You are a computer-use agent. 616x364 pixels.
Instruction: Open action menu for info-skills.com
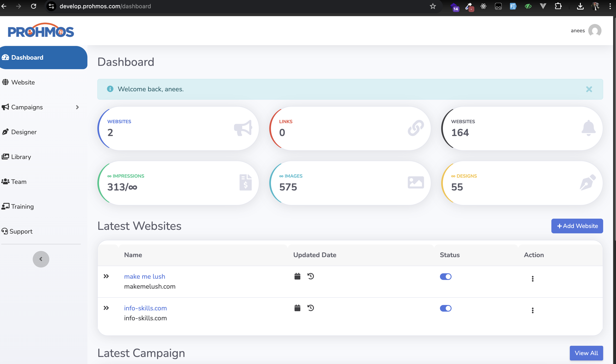[x=533, y=311]
